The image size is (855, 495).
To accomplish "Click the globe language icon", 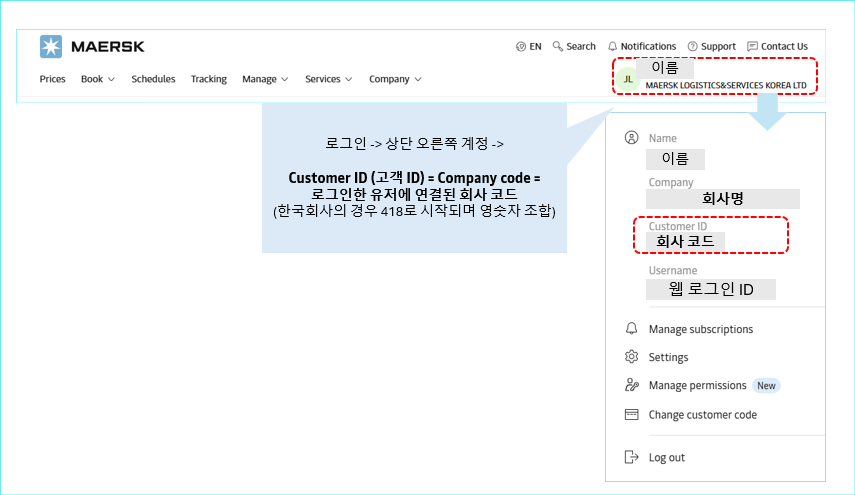I will point(521,46).
